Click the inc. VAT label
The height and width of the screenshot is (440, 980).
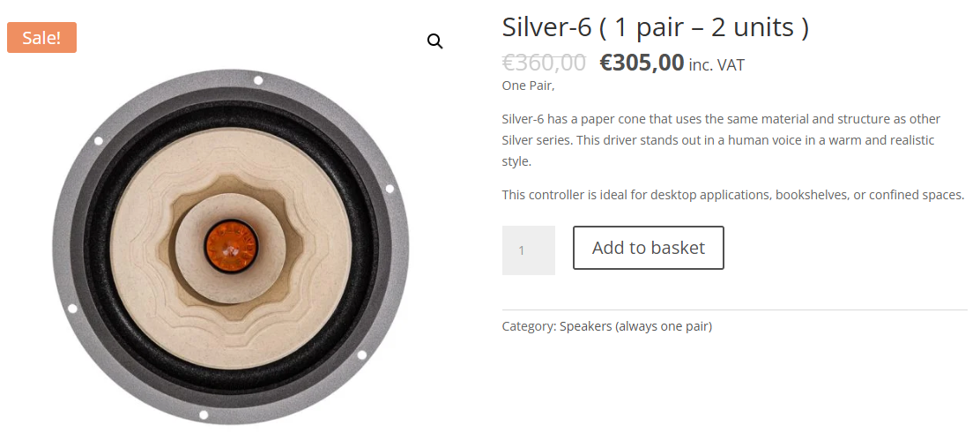[x=716, y=64]
